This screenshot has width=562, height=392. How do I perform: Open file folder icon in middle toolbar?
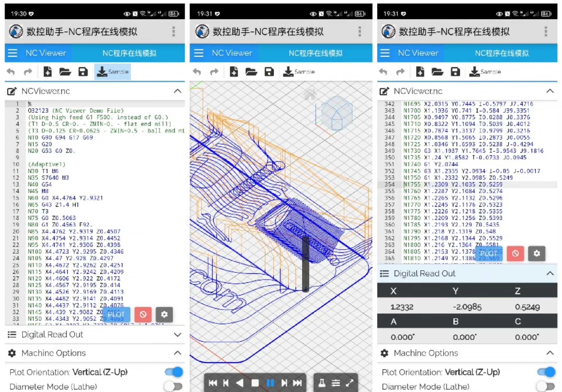point(251,72)
